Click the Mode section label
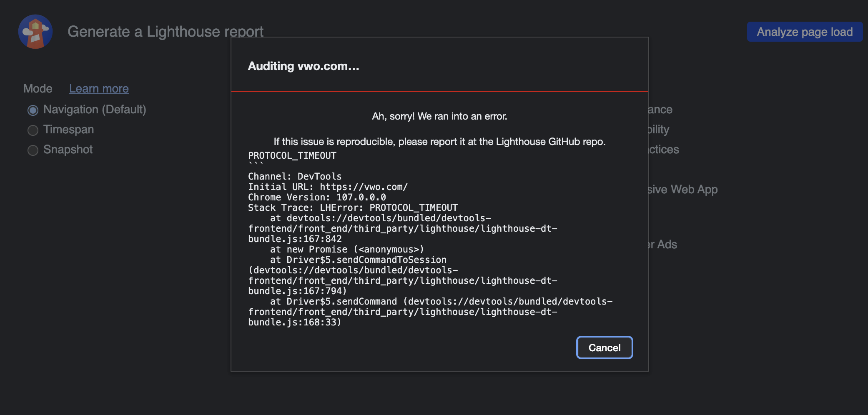 point(38,88)
